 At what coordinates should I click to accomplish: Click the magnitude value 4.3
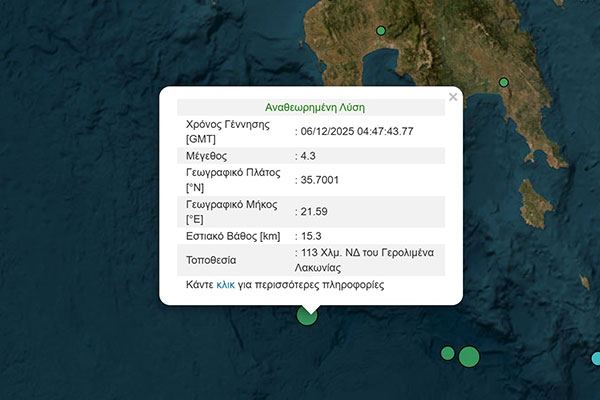tap(310, 156)
